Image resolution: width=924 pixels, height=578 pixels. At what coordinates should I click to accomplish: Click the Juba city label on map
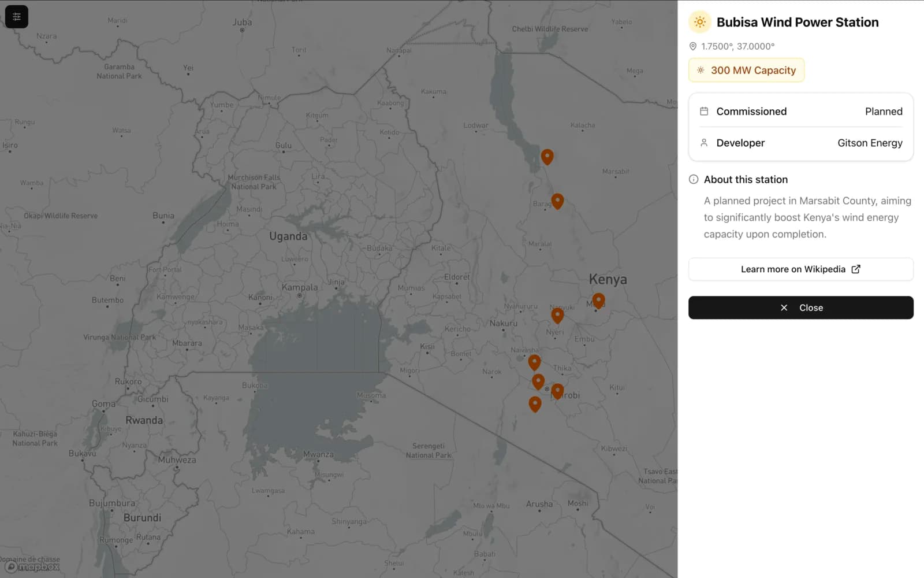pyautogui.click(x=242, y=22)
